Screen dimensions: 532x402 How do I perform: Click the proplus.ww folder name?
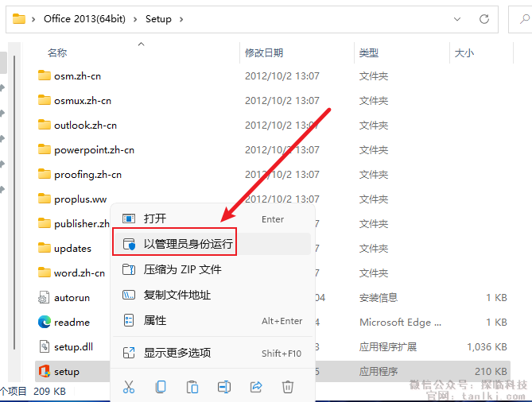coord(80,199)
